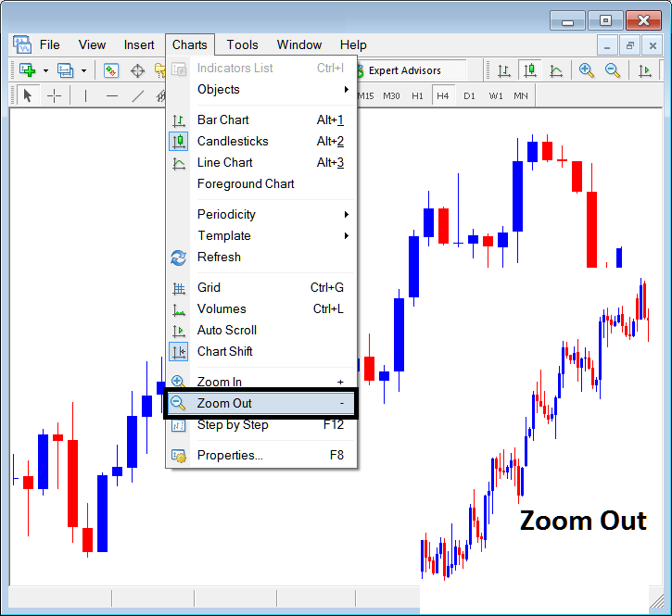Select the crosshair tool in toolbar

pyautogui.click(x=55, y=95)
